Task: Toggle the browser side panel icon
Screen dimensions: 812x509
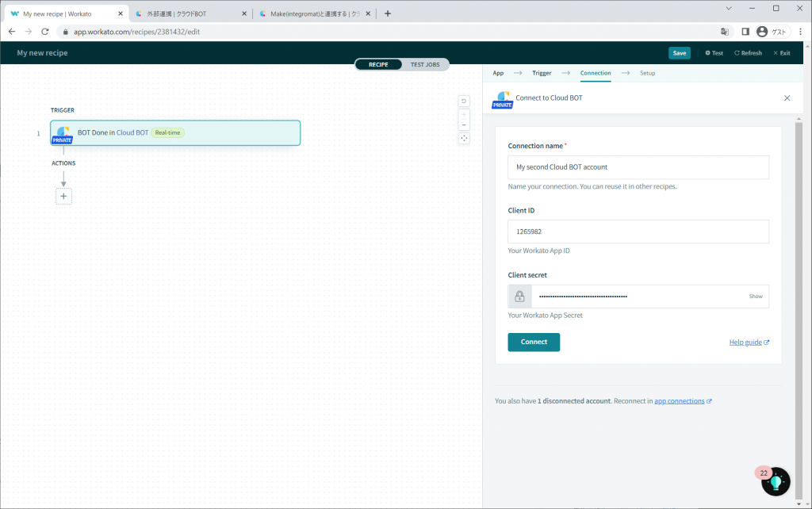Action: (x=745, y=32)
